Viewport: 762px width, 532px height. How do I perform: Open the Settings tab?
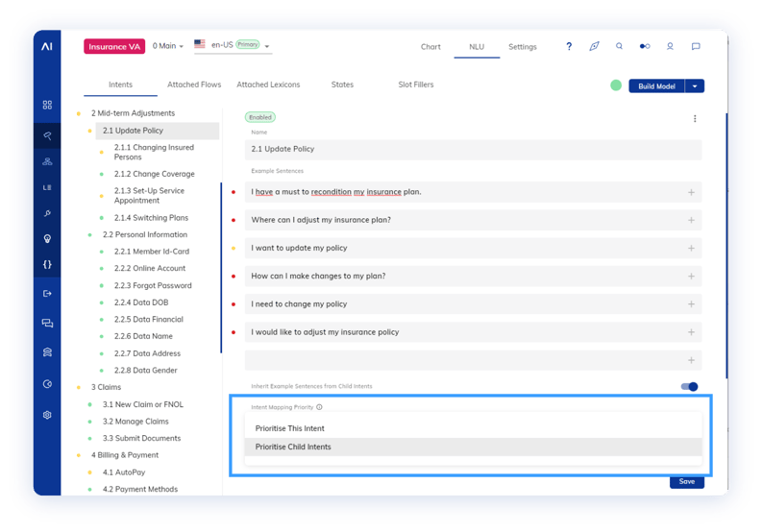(523, 47)
